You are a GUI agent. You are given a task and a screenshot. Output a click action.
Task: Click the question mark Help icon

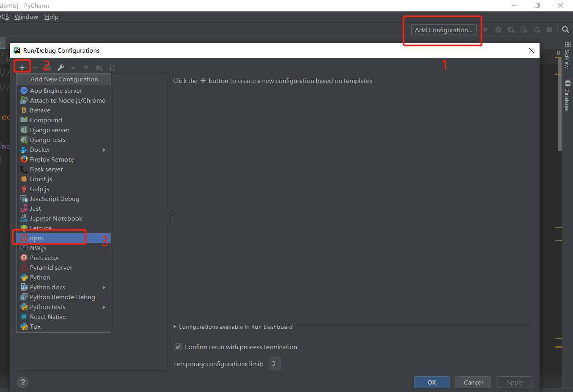click(23, 382)
